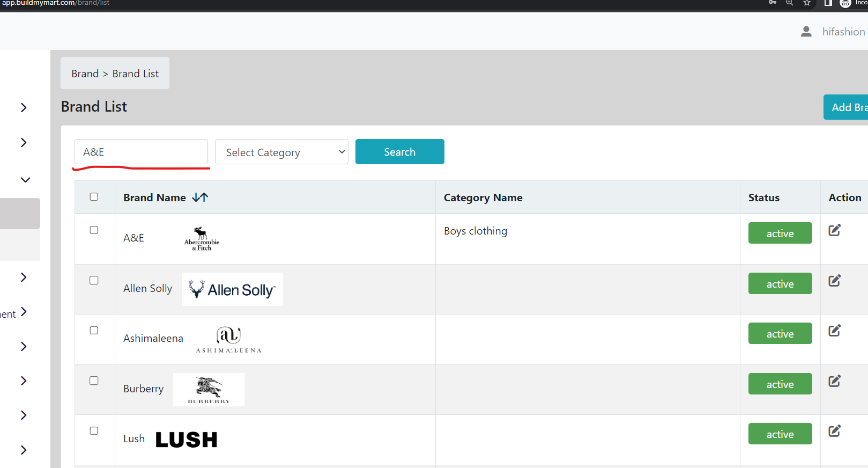This screenshot has height=468, width=868.
Task: Expand the sidebar item ending in "ent"
Action: 24,312
